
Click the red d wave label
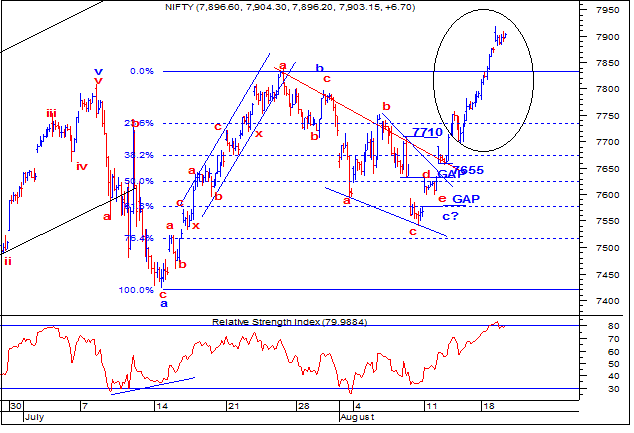click(x=426, y=175)
